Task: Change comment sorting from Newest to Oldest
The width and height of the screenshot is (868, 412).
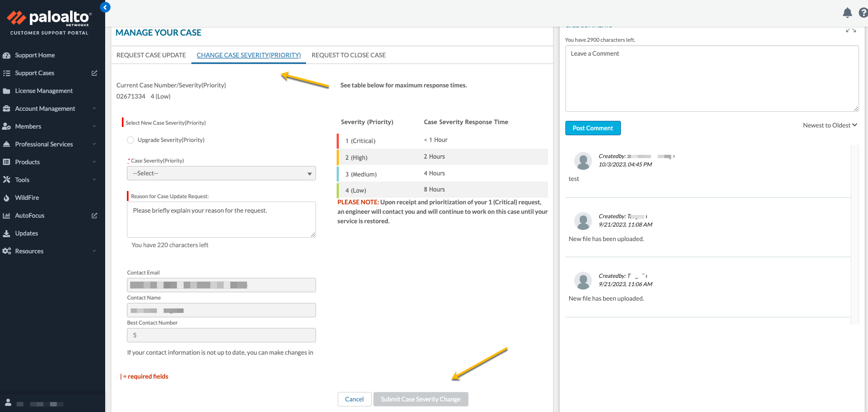Action: click(x=830, y=125)
